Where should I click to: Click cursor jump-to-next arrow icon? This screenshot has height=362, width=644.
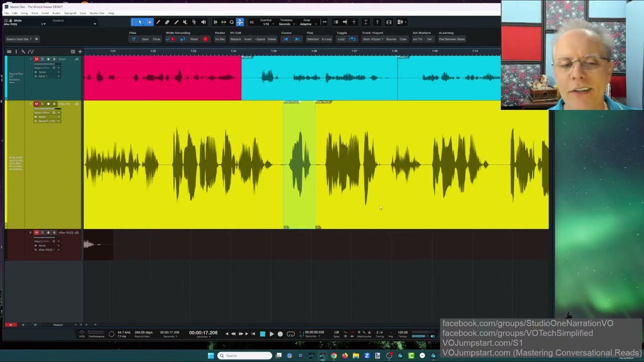pyautogui.click(x=297, y=39)
